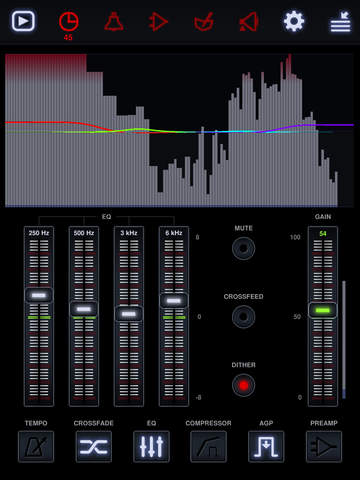Click the 6 kHz band label
This screenshot has width=360, height=480.
(174, 233)
